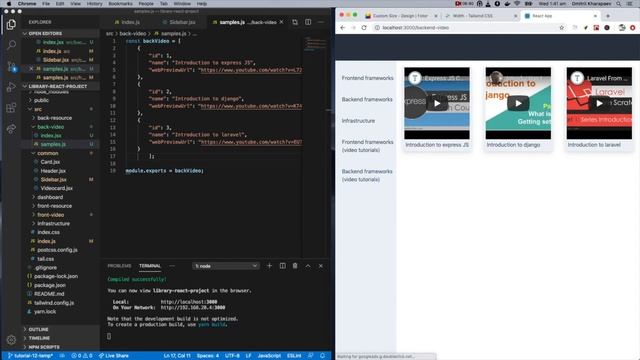Collapse the common folder
Image resolution: width=640 pixels, height=360 pixels.
coord(48,153)
